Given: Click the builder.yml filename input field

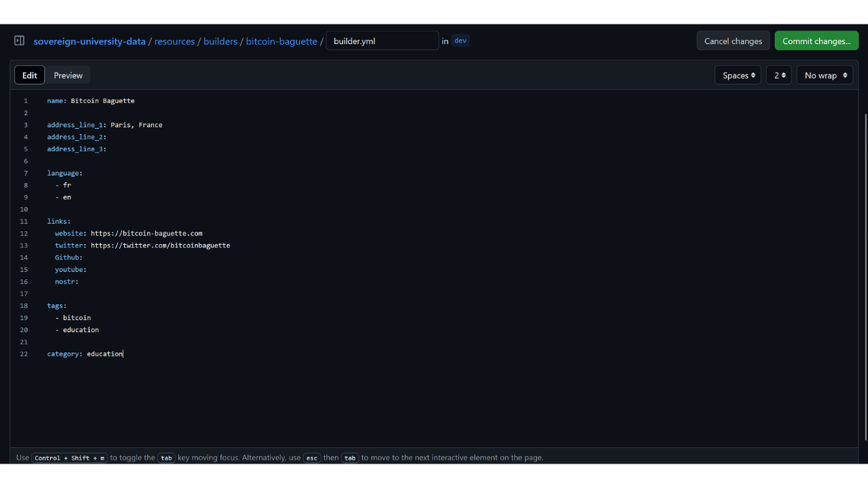Looking at the screenshot, I should 382,41.
